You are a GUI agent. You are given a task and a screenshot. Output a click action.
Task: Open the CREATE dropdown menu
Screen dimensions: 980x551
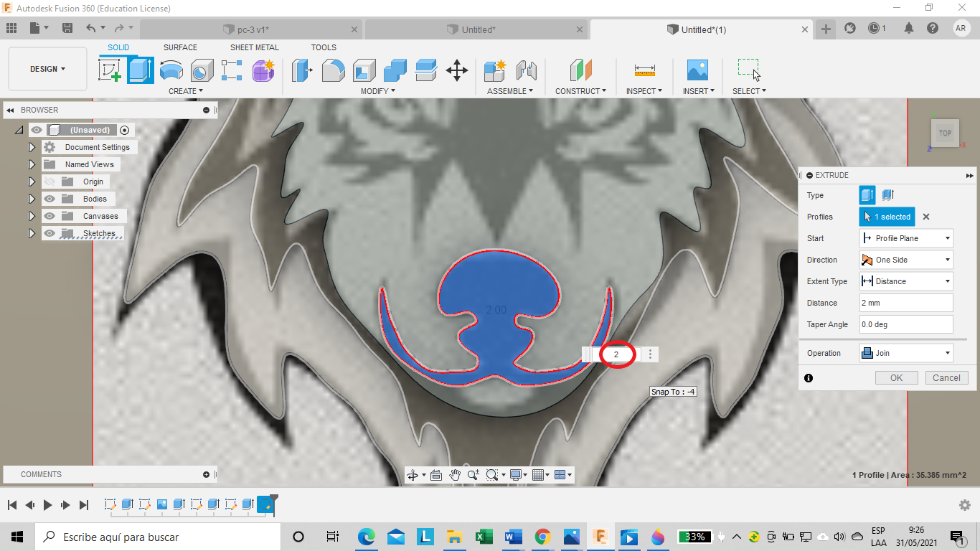click(186, 91)
